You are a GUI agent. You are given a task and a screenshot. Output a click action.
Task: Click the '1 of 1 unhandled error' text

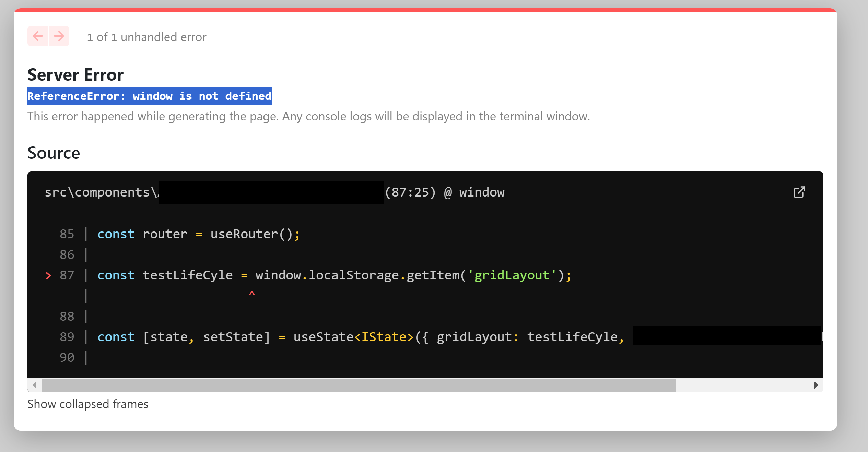pos(146,37)
